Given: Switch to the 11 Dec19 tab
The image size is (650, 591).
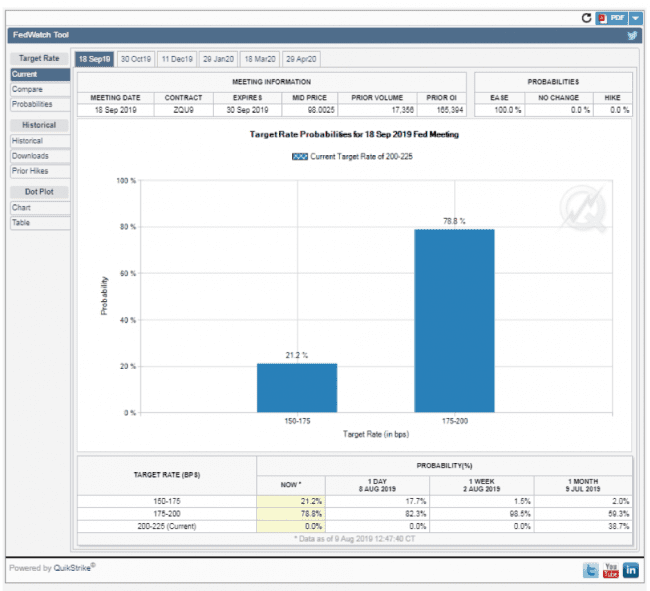Looking at the screenshot, I should point(177,59).
